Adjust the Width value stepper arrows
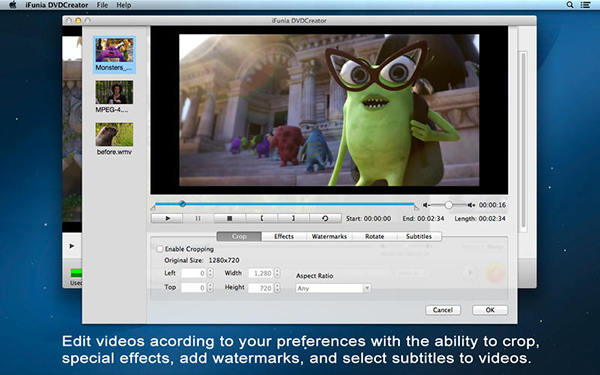 tap(277, 273)
